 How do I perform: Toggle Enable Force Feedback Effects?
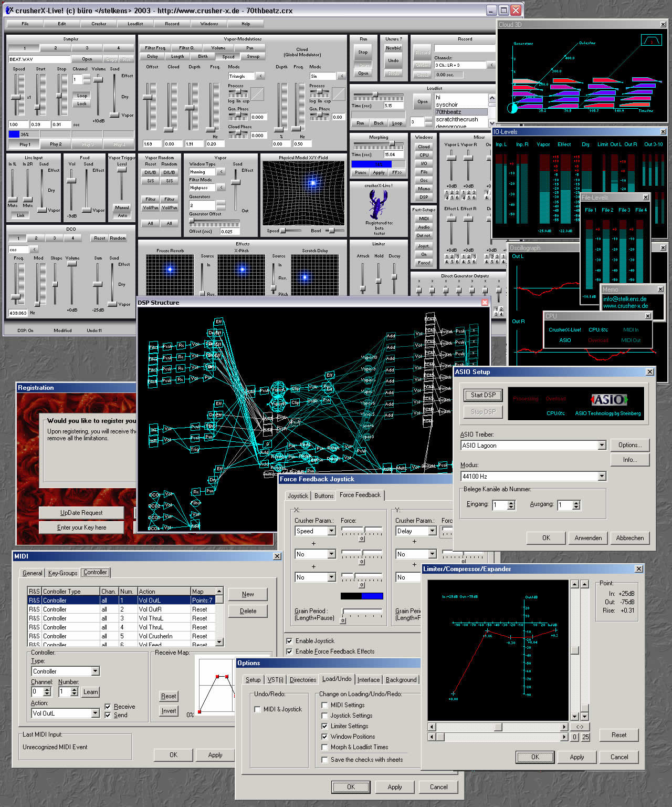click(289, 651)
